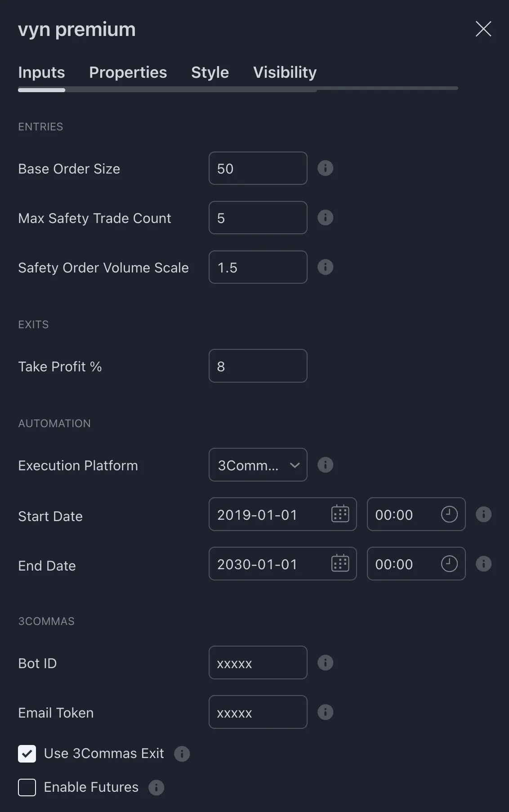The image size is (509, 812).
Task: Open the Execution Platform dropdown
Action: [258, 465]
